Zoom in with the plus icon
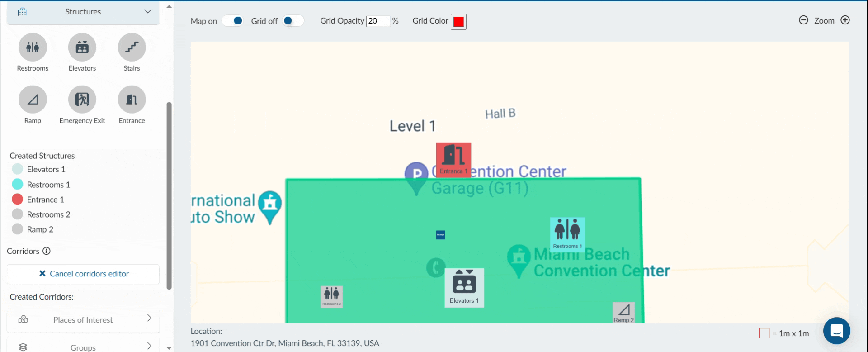Viewport: 868px width, 352px height. pyautogui.click(x=845, y=20)
